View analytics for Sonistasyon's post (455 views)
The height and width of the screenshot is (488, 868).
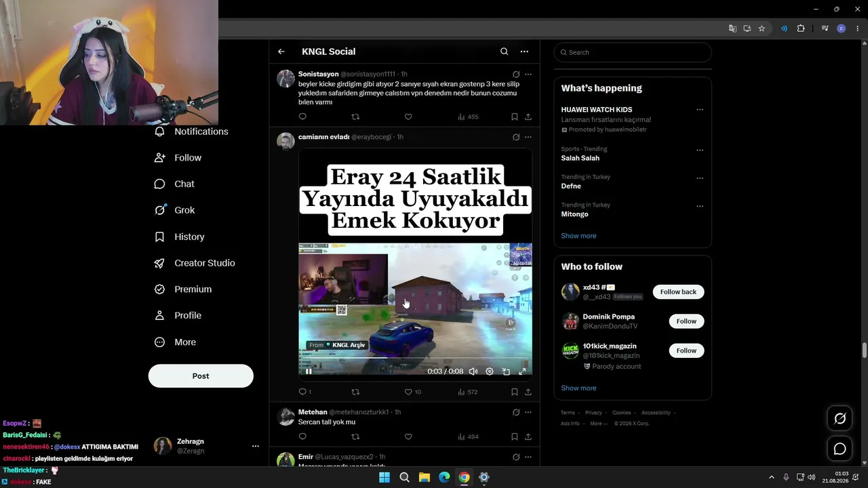(x=468, y=117)
